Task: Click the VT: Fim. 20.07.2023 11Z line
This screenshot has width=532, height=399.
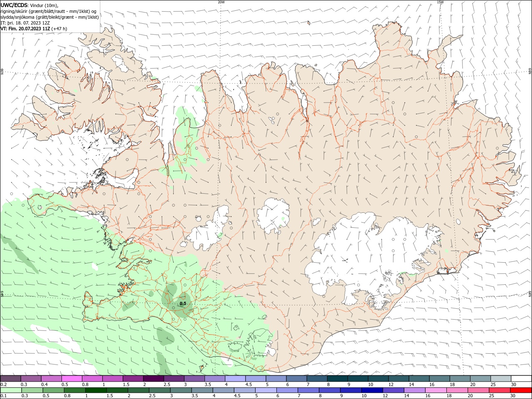Action: (34, 29)
